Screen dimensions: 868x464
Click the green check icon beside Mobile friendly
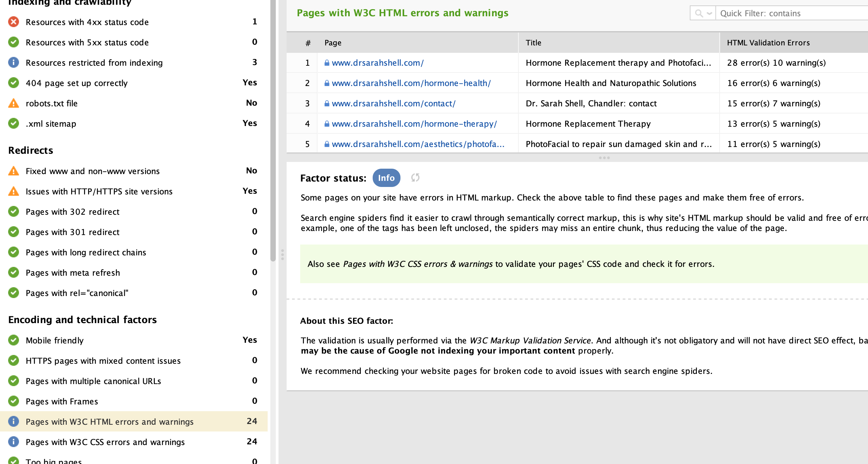click(x=14, y=340)
